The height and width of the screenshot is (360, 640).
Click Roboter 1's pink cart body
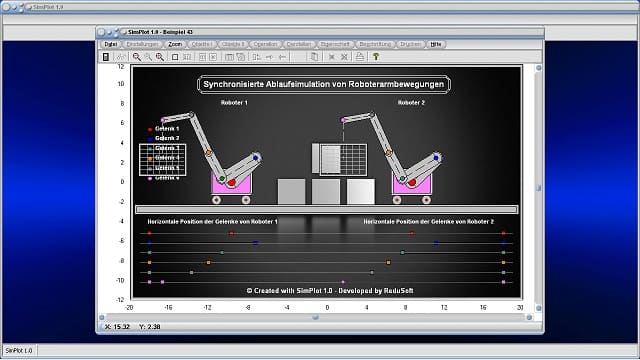[x=231, y=183]
